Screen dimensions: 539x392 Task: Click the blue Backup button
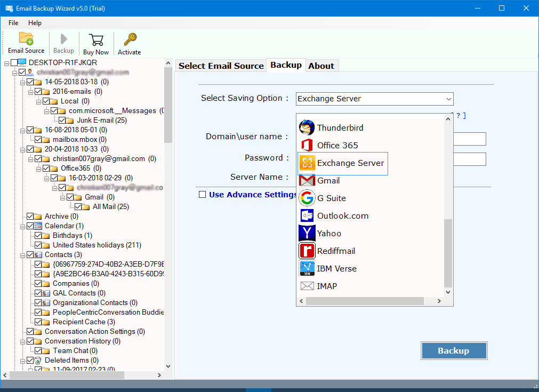454,351
